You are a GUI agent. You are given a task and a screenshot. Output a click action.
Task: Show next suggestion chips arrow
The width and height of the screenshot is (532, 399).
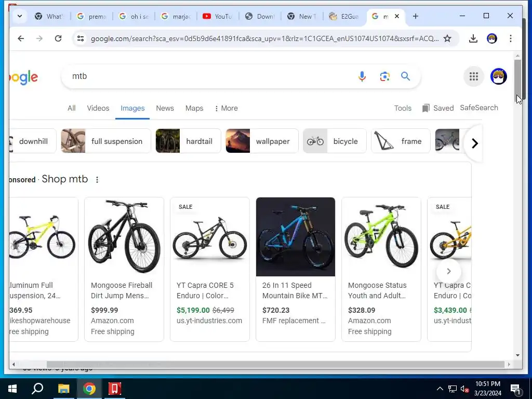tap(475, 143)
